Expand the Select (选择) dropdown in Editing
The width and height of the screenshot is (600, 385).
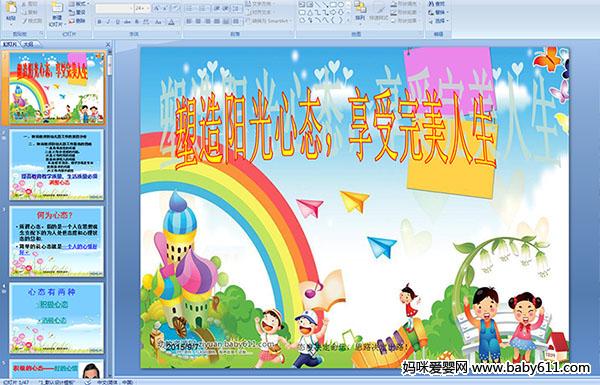tap(439, 21)
